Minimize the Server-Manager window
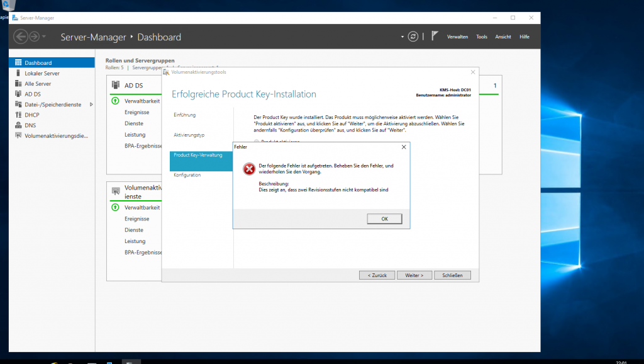The height and width of the screenshot is (364, 644). pos(495,18)
